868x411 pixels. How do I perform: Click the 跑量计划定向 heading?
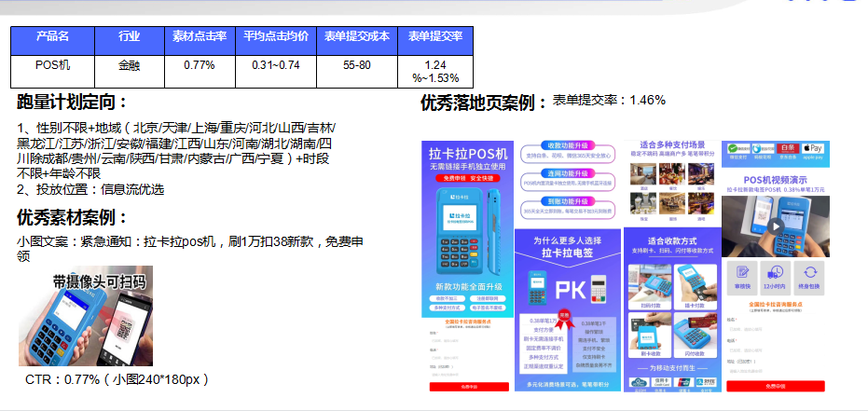click(x=73, y=103)
